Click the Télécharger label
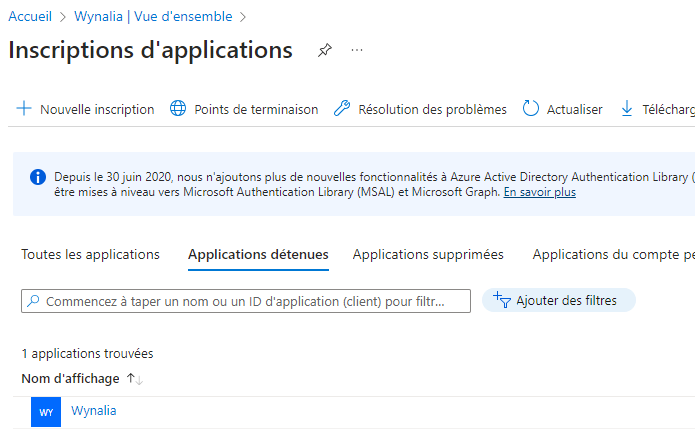The image size is (695, 432). click(668, 109)
